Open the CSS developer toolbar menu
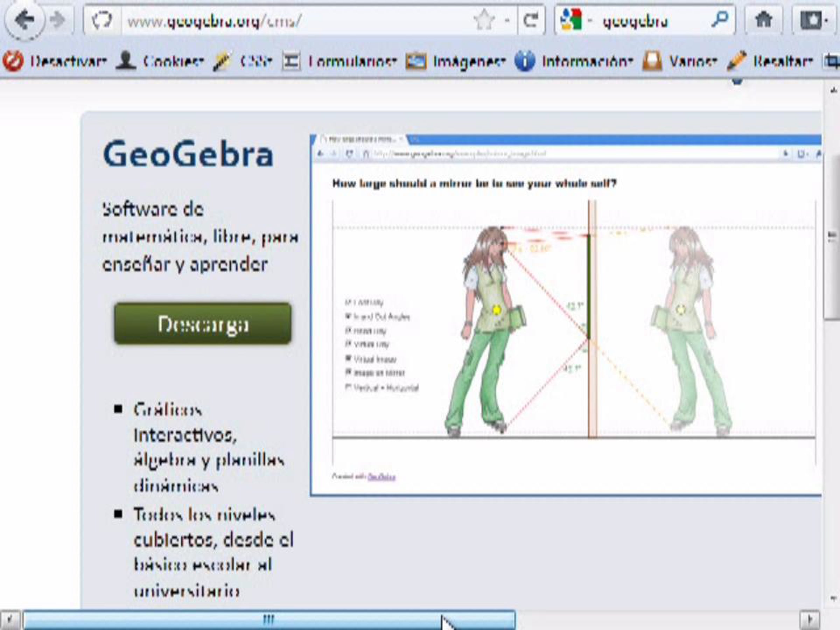The image size is (840, 630). 243,61
